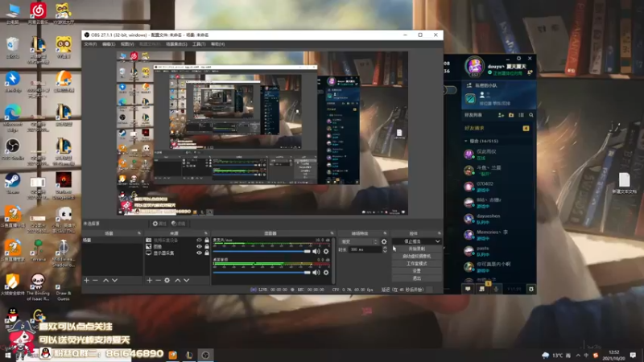The height and width of the screenshot is (362, 644).
Task: Add a new source with the plus icon
Action: coord(150,280)
